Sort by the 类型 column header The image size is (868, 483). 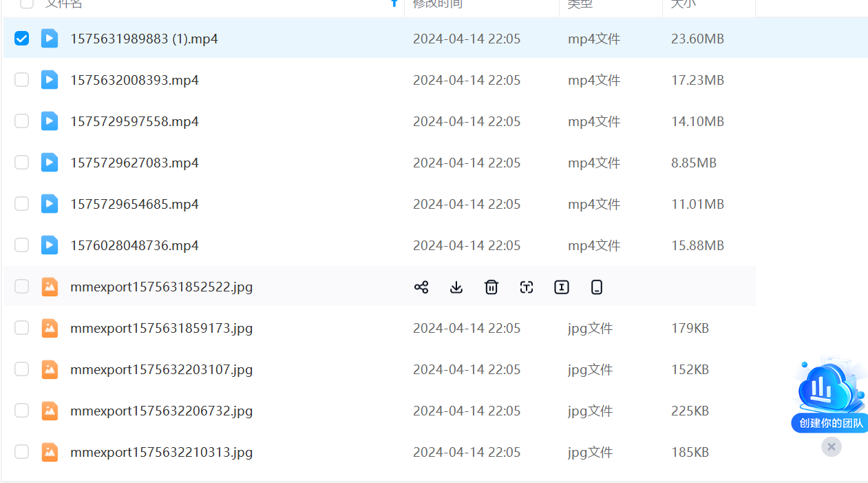[x=580, y=4]
